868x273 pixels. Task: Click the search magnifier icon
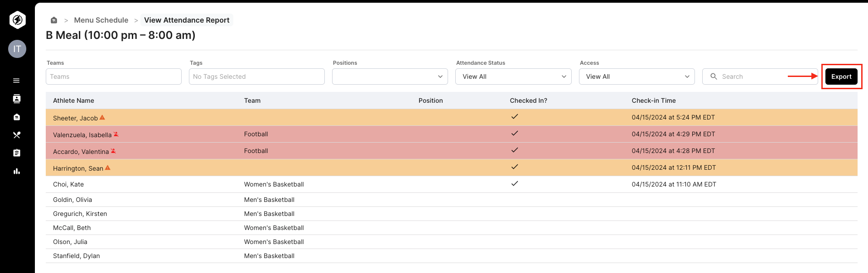point(714,77)
